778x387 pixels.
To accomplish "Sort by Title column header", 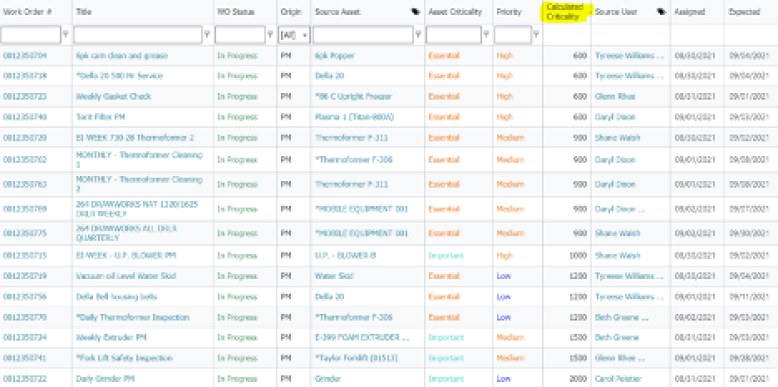I will coord(84,12).
